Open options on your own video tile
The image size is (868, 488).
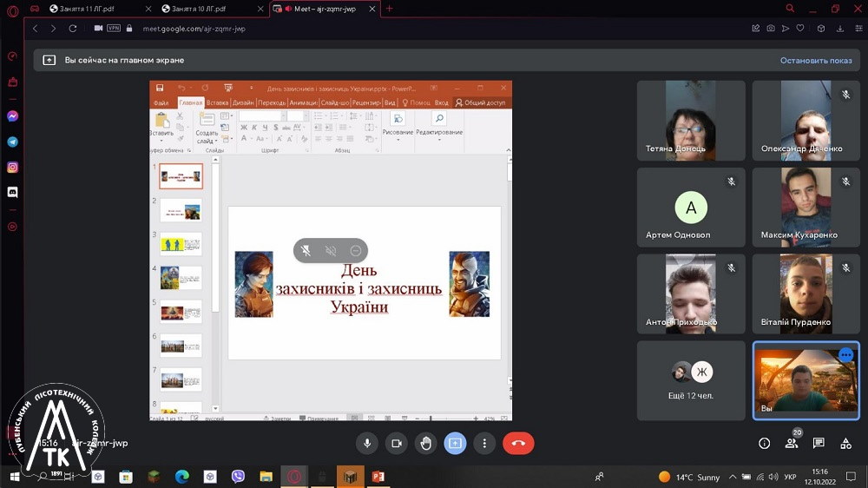click(x=845, y=355)
